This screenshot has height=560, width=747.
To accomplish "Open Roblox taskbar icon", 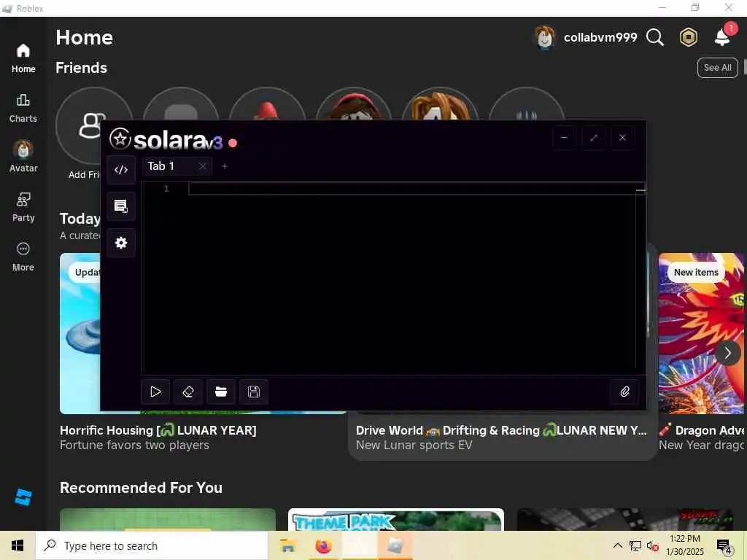I will click(395, 545).
